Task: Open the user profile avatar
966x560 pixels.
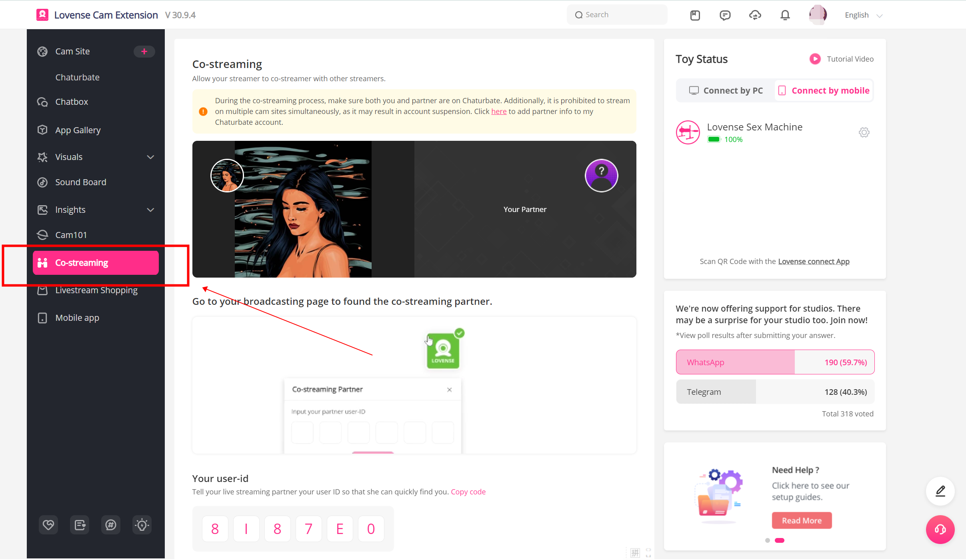Action: pyautogui.click(x=818, y=15)
